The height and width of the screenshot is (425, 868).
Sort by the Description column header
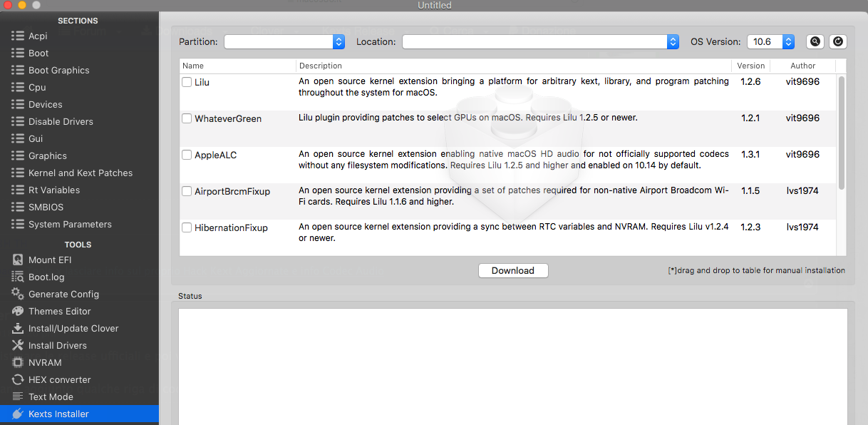coord(514,66)
